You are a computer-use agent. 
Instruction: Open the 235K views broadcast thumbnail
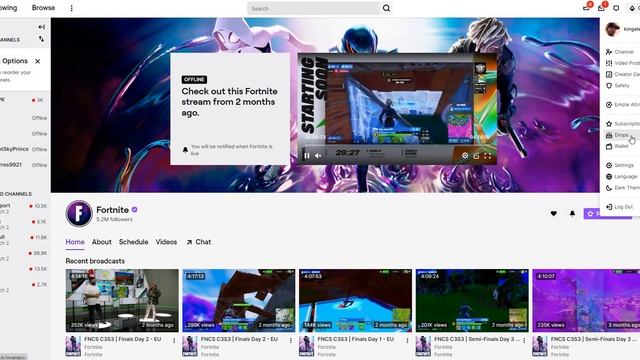[x=586, y=300]
